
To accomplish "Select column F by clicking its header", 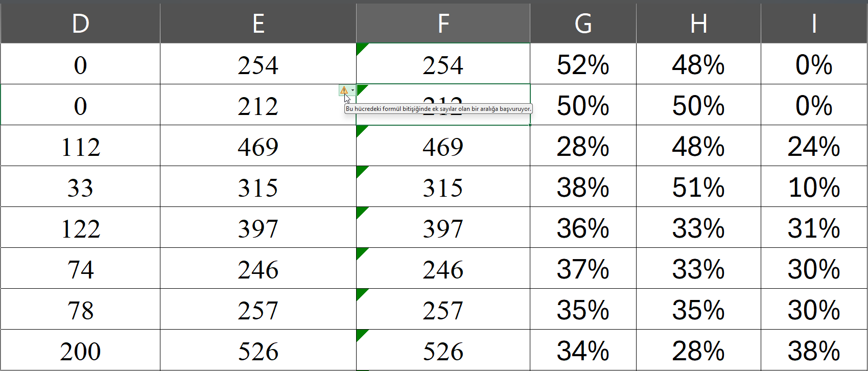I will click(x=442, y=21).
